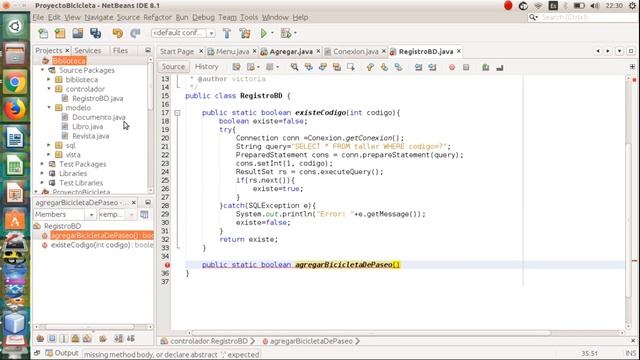Collapse the existeCodigo method code fold
Screen dimensions: 640x360
tap(177, 113)
